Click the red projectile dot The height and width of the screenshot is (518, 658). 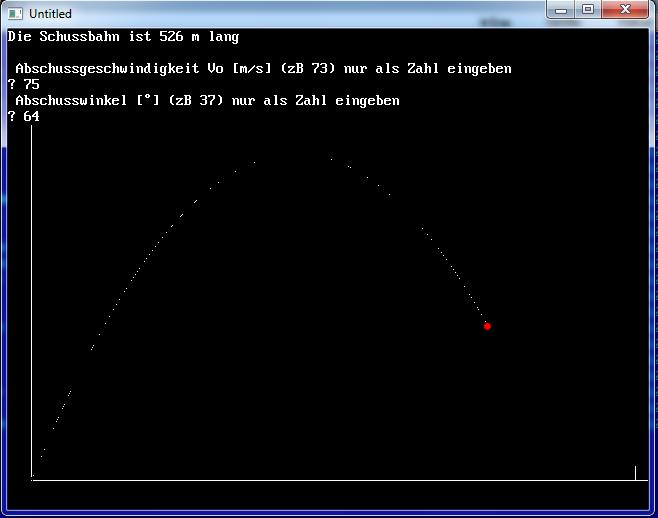487,326
